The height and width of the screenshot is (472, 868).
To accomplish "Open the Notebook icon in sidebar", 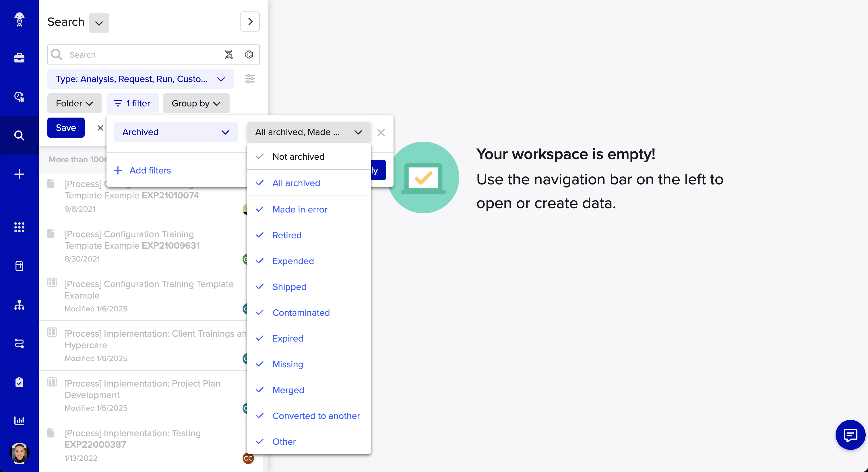I will (x=19, y=266).
